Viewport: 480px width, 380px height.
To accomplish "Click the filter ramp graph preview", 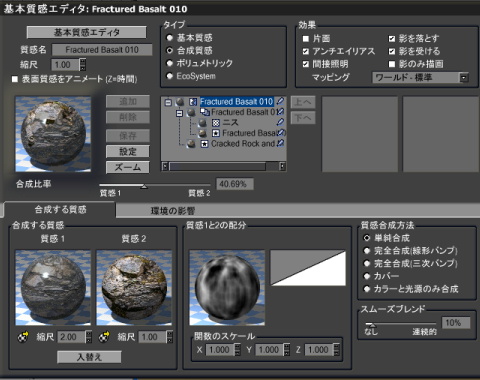I will 308,268.
